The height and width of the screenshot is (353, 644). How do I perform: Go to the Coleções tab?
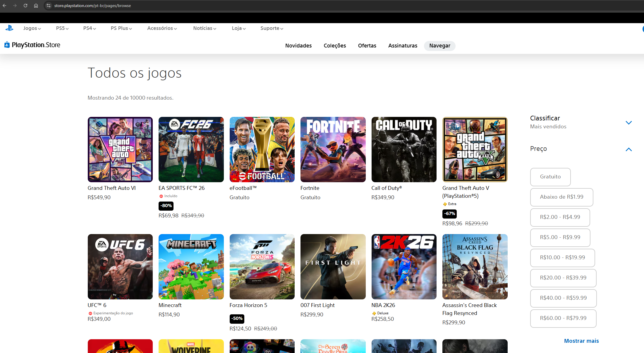click(335, 46)
